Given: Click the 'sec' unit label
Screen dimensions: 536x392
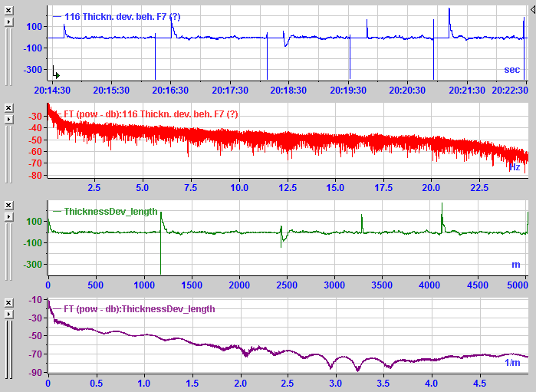Looking at the screenshot, I should 511,70.
